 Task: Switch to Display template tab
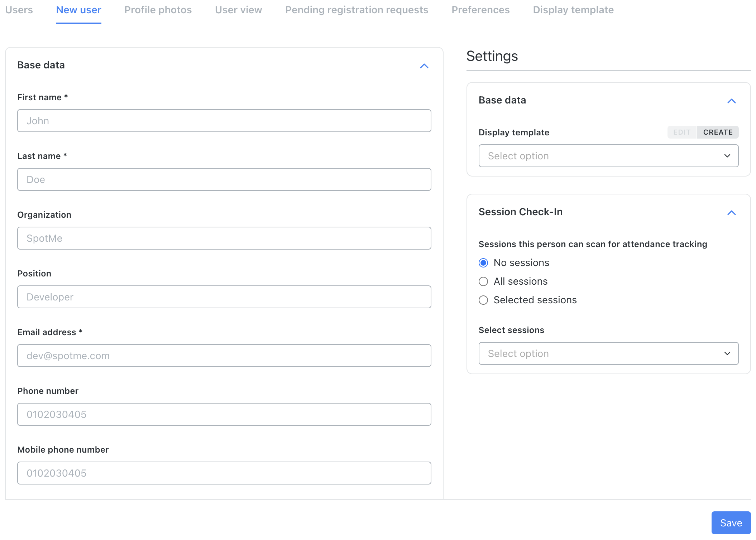click(x=573, y=10)
